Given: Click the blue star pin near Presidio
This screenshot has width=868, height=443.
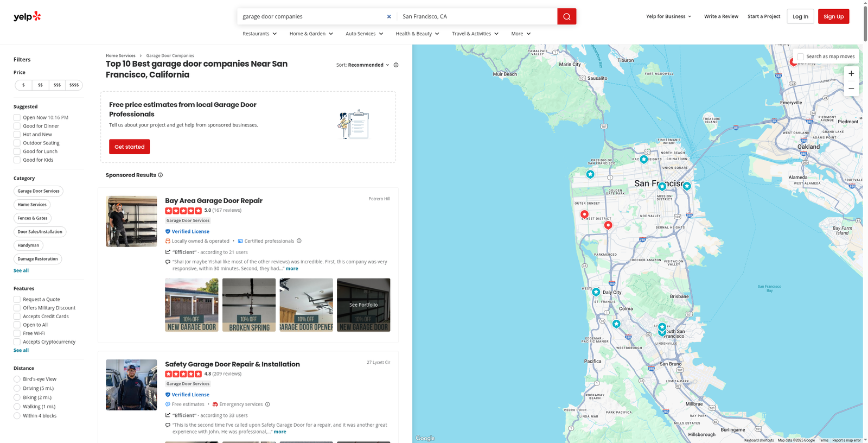Looking at the screenshot, I should [x=590, y=174].
